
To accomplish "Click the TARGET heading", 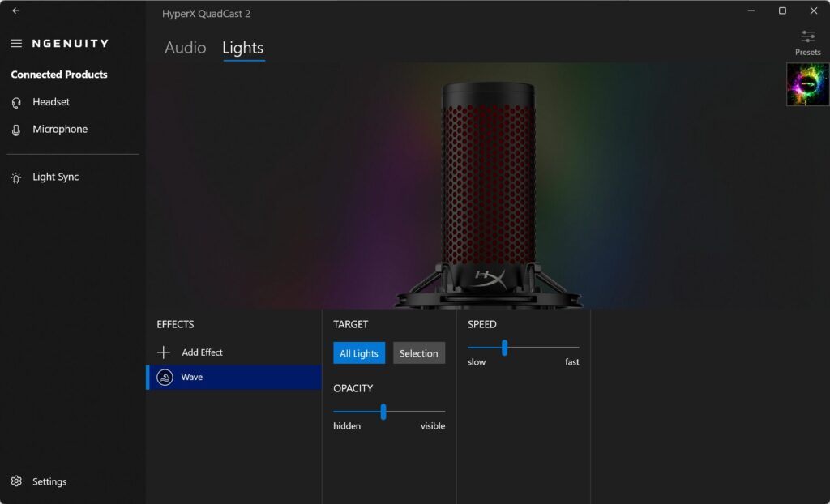I will (350, 325).
